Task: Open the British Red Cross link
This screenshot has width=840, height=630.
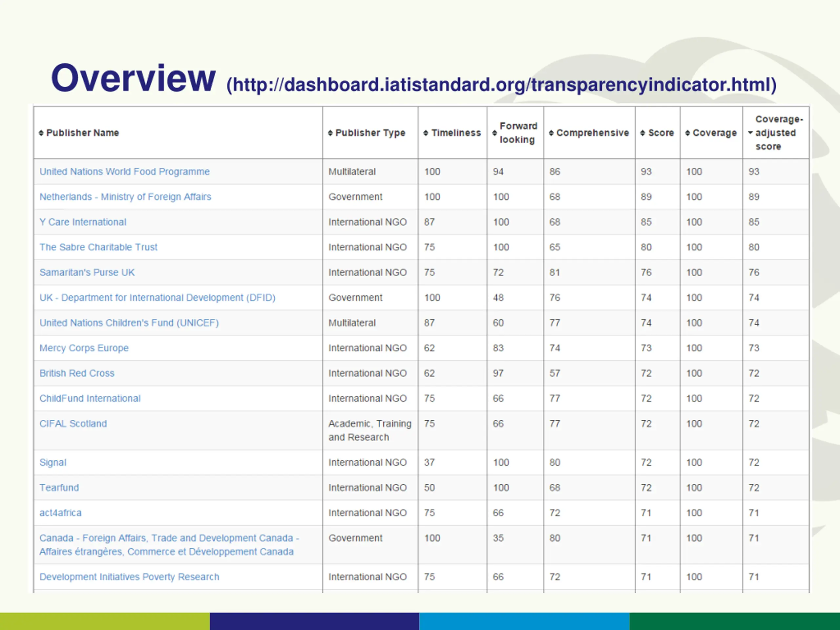Action: pos(77,373)
